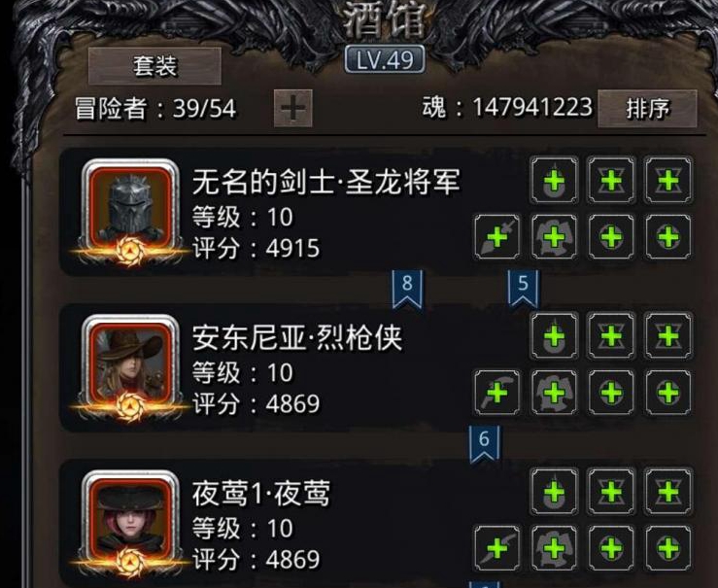Click the blue bookmark numbered 6

pyautogui.click(x=485, y=444)
